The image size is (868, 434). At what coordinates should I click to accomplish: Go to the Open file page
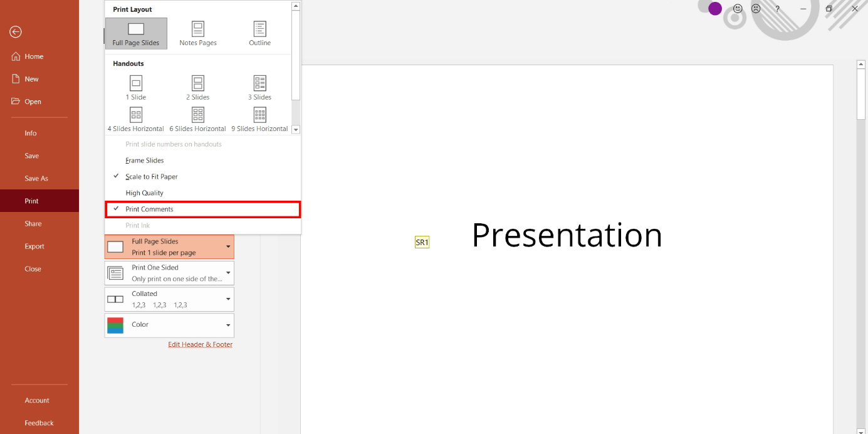click(x=39, y=102)
